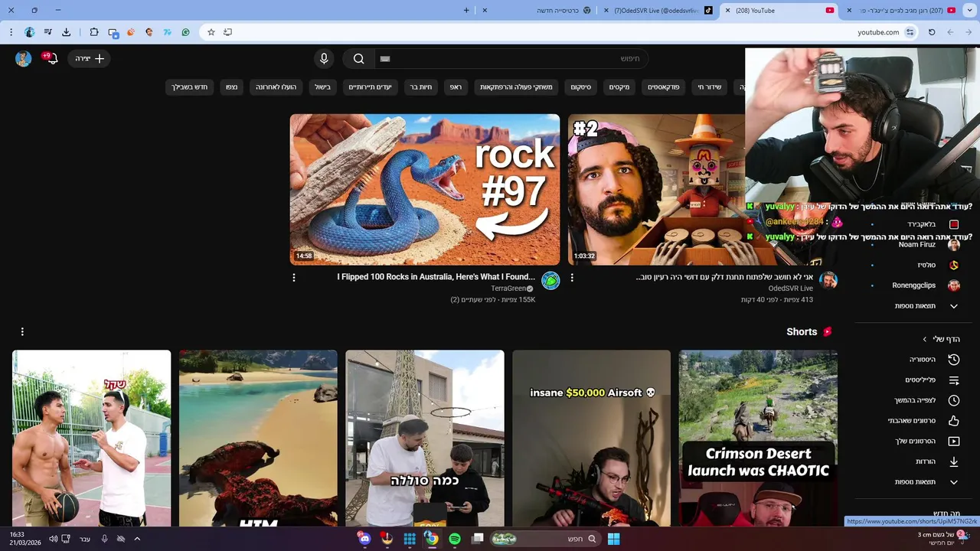Play the כמה סוללה Short
Image resolution: width=980 pixels, height=551 pixels.
point(425,439)
